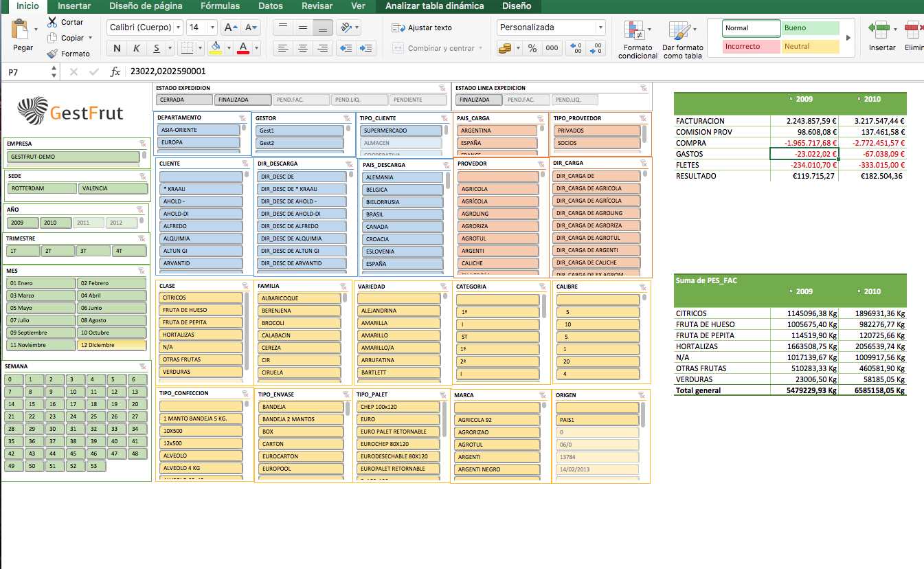The image size is (924, 569).
Task: Increase font size with the larger A icon
Action: pyautogui.click(x=231, y=27)
